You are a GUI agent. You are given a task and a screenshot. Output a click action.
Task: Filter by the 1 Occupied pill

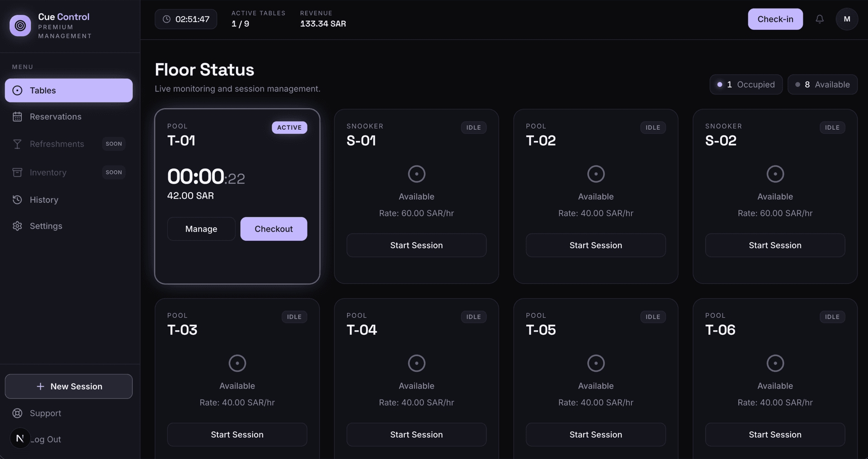tap(746, 84)
